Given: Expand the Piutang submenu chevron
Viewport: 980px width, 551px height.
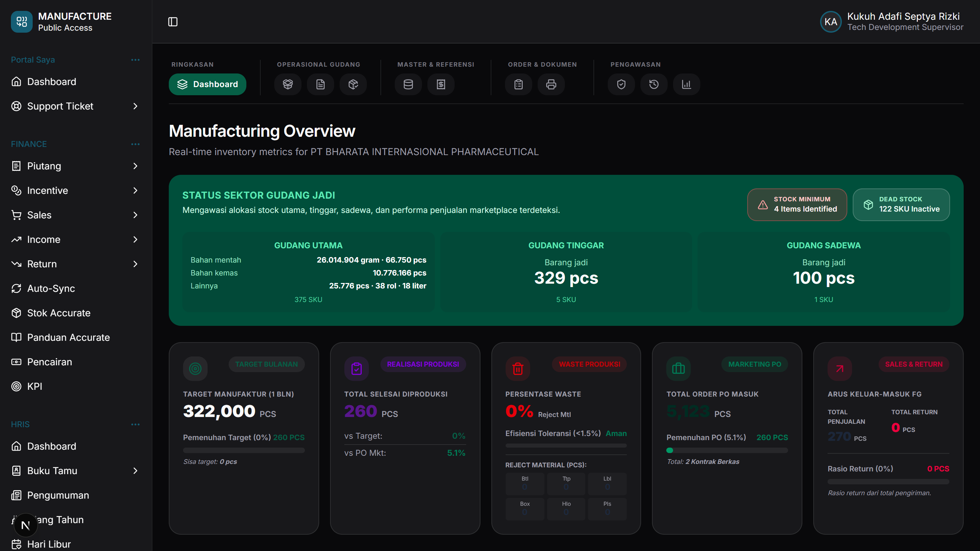Looking at the screenshot, I should click(135, 166).
